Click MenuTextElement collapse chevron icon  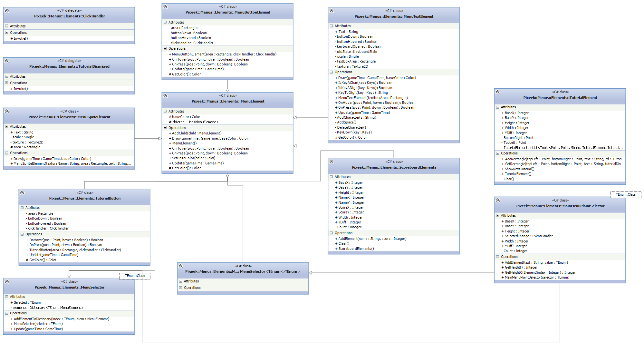(332, 11)
